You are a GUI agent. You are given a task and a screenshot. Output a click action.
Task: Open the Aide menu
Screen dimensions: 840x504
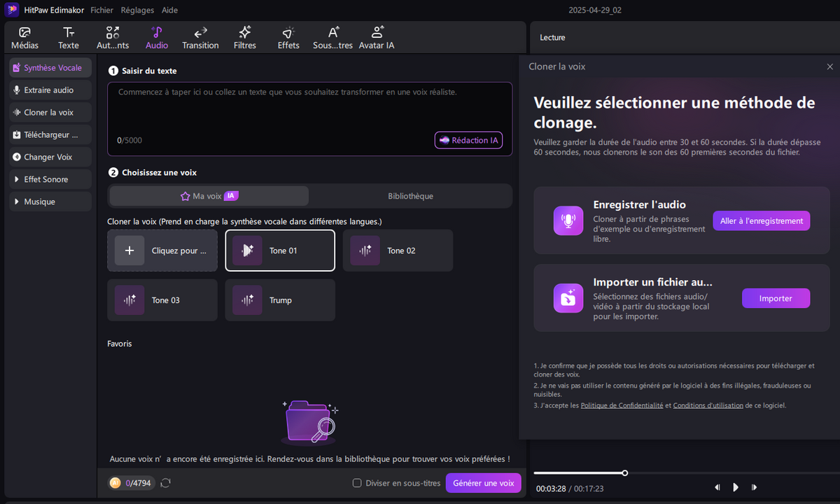tap(169, 10)
